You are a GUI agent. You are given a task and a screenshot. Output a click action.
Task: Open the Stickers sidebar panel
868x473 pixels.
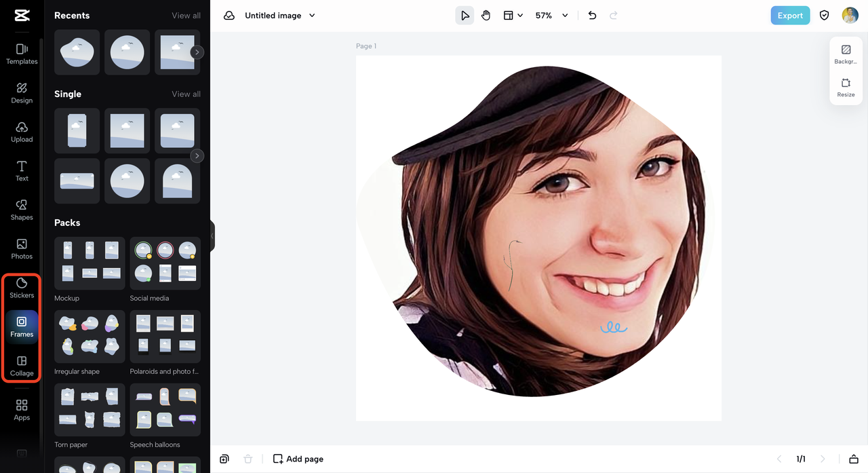tap(22, 288)
